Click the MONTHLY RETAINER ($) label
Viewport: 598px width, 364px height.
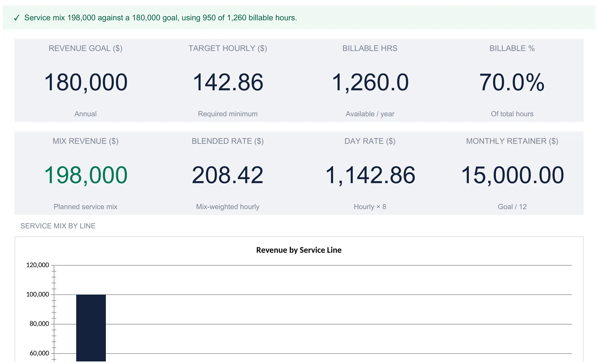click(512, 141)
